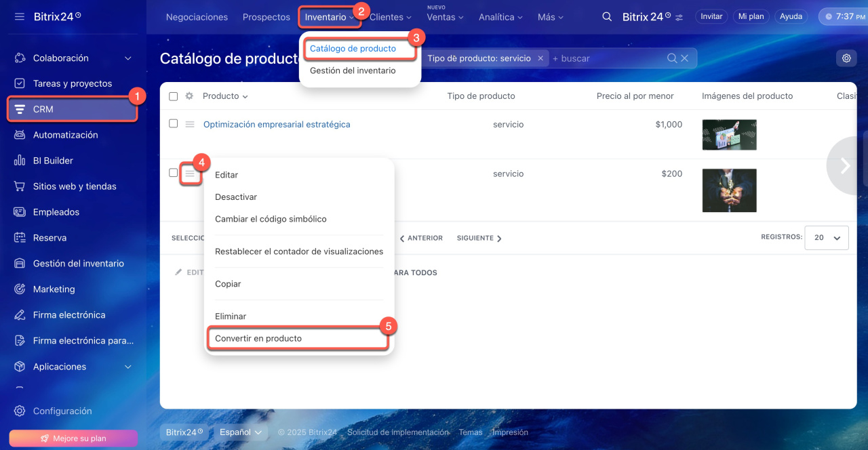Expand the Colaboración sidebar section

pos(128,58)
